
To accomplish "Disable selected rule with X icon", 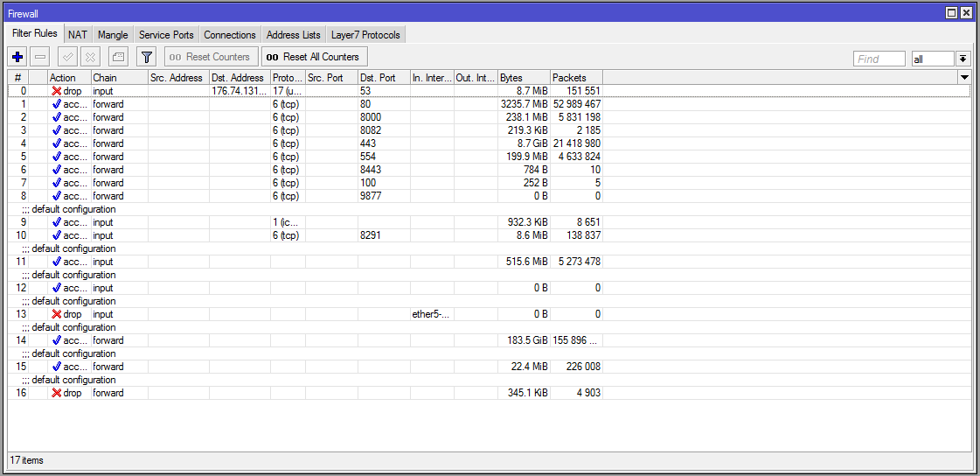I will click(x=91, y=57).
